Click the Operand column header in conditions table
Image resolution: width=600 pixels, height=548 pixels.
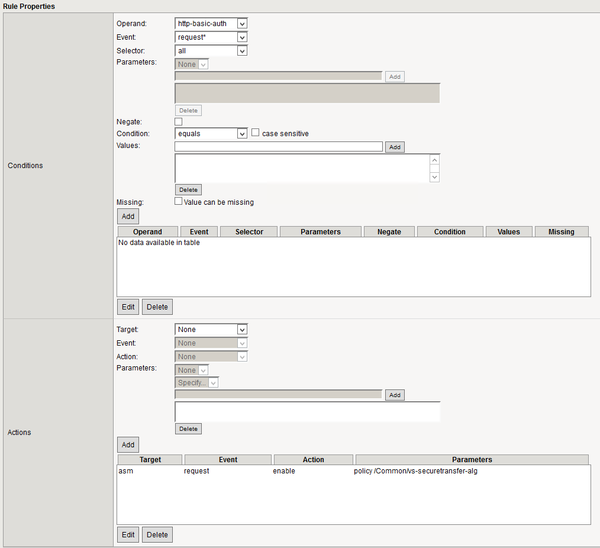(148, 231)
